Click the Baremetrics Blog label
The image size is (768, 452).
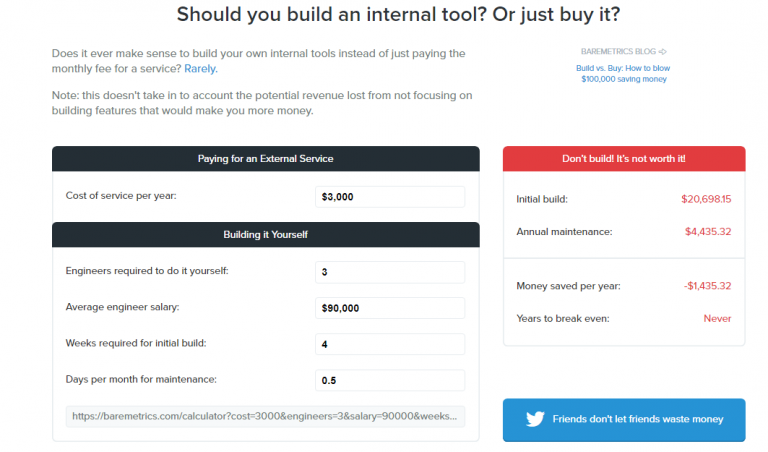(x=618, y=51)
